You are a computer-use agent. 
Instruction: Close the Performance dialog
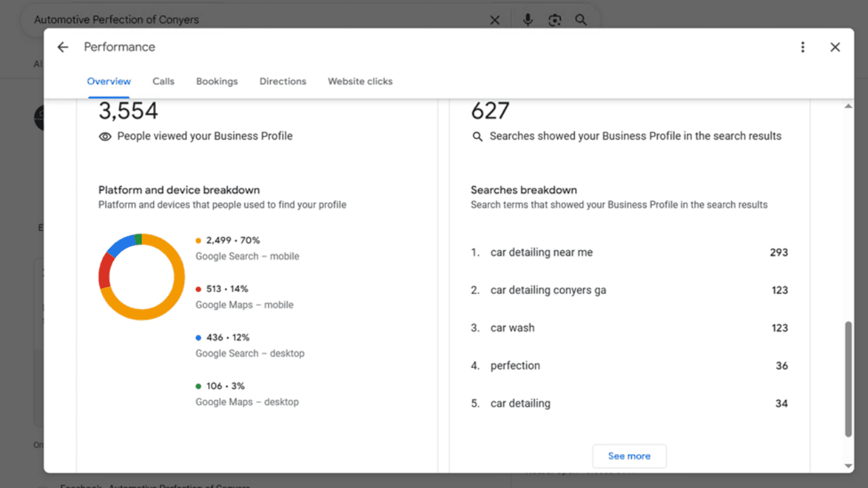pos(835,47)
